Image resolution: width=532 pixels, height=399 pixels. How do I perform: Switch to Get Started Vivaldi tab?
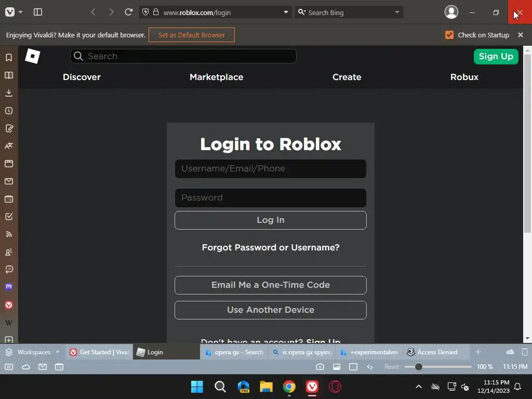[x=99, y=352]
